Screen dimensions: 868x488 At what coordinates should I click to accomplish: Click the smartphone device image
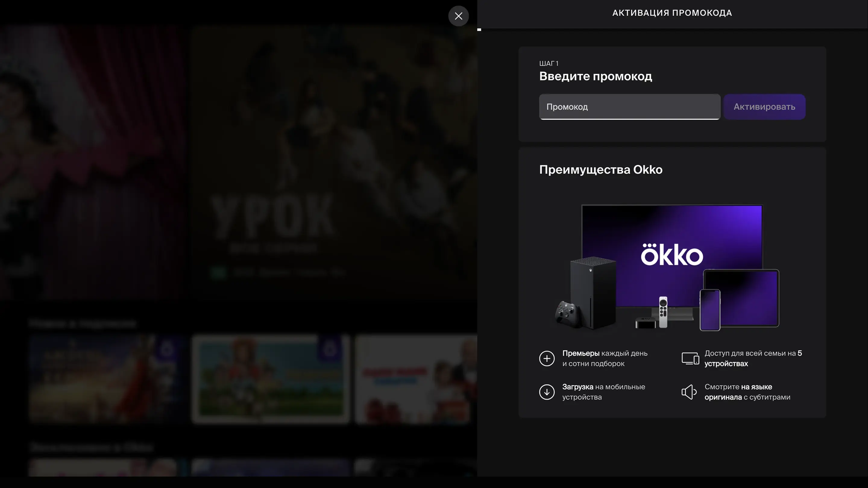click(x=710, y=310)
